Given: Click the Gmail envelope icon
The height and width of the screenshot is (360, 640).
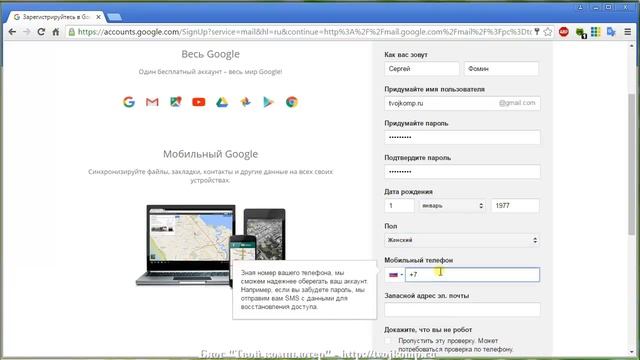Looking at the screenshot, I should tap(152, 102).
